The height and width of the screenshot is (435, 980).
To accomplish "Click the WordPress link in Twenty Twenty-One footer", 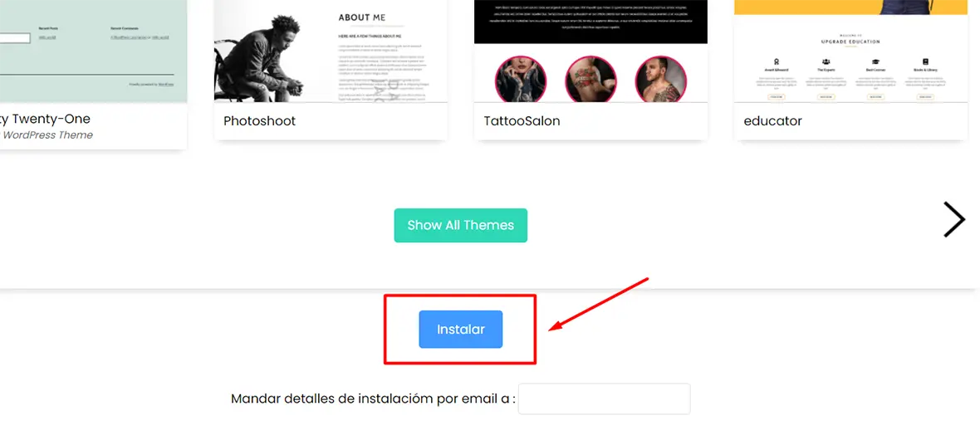I will [x=165, y=85].
